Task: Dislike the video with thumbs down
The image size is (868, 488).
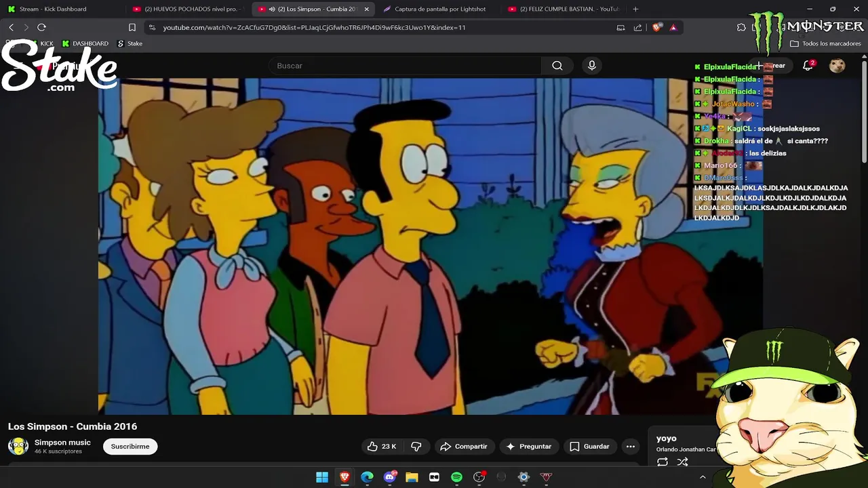Action: (416, 447)
